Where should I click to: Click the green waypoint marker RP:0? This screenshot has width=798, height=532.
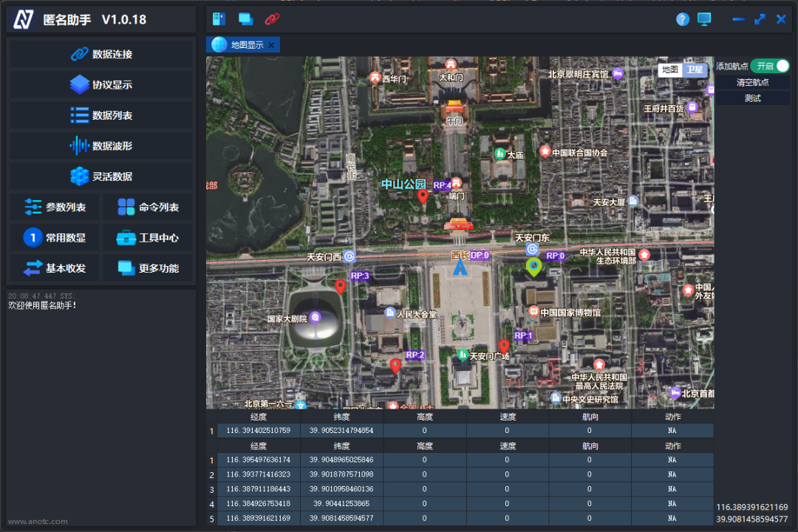(x=533, y=267)
